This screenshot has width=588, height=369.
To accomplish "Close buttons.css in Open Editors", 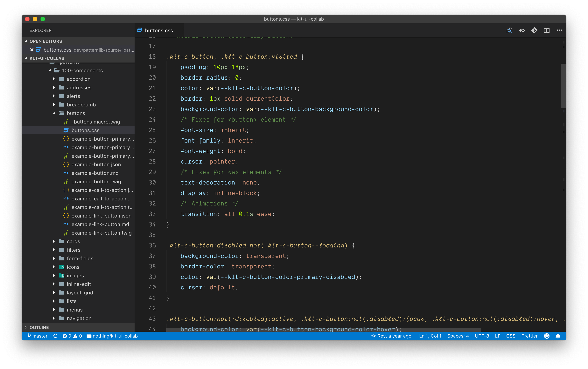I will [32, 50].
